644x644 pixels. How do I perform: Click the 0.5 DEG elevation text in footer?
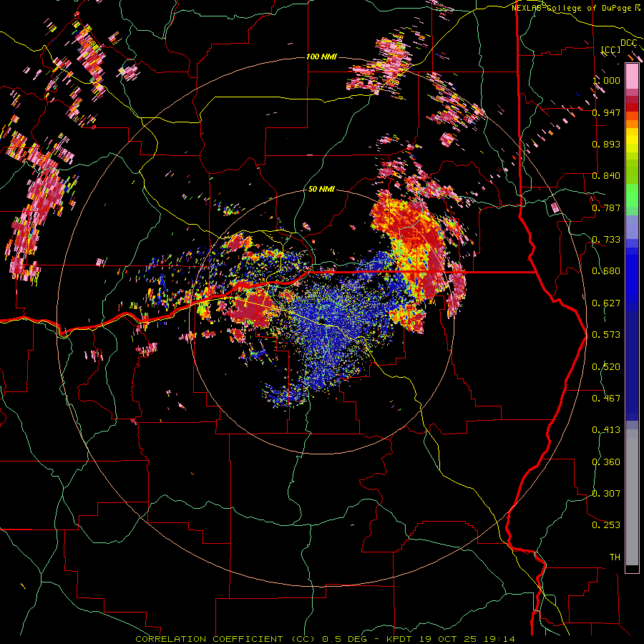(x=343, y=639)
